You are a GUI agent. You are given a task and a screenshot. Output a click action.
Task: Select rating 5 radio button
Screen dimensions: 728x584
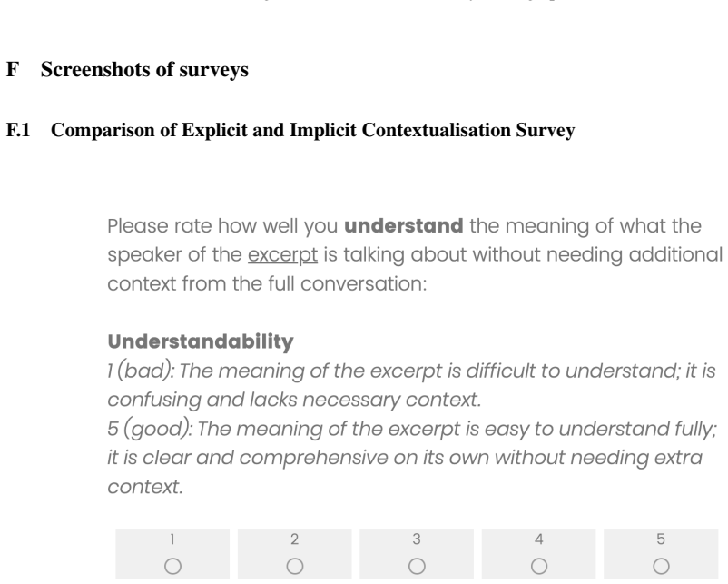click(x=661, y=567)
